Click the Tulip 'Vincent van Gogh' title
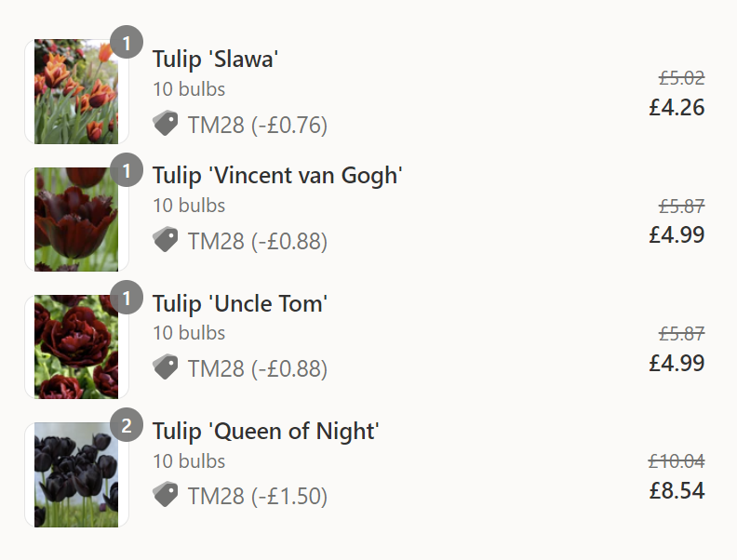Screen dimensions: 737x560 277,176
